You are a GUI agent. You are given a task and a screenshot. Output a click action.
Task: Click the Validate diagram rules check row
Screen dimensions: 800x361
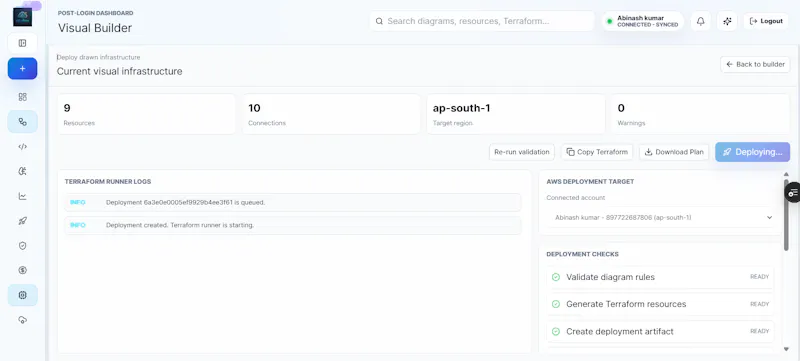pyautogui.click(x=660, y=277)
